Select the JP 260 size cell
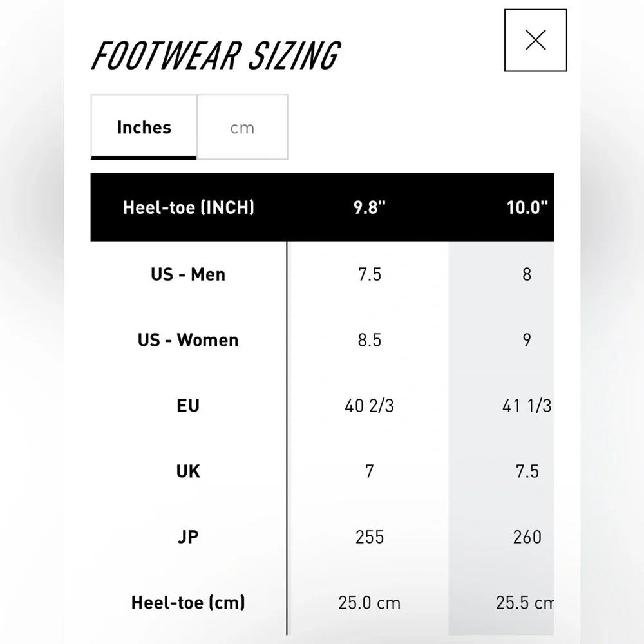The height and width of the screenshot is (644, 644). [x=527, y=537]
